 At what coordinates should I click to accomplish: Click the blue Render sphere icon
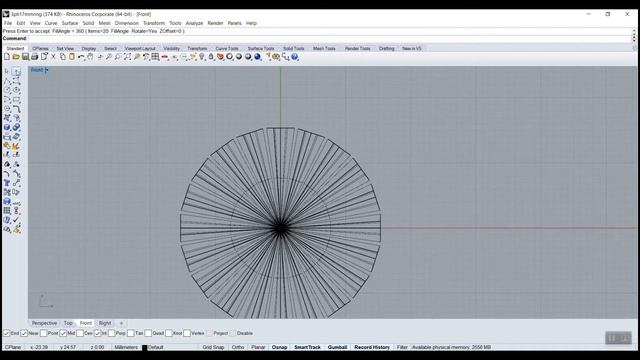(258, 57)
